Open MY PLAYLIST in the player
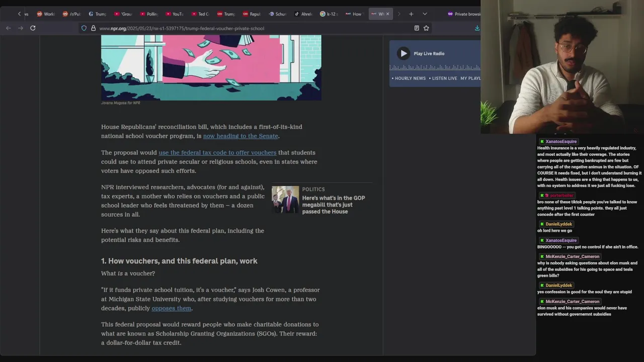The image size is (644, 362). (x=470, y=78)
